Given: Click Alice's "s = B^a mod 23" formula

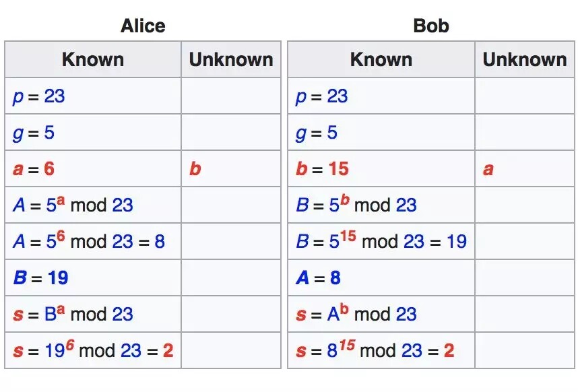Looking at the screenshot, I should pyautogui.click(x=73, y=314).
